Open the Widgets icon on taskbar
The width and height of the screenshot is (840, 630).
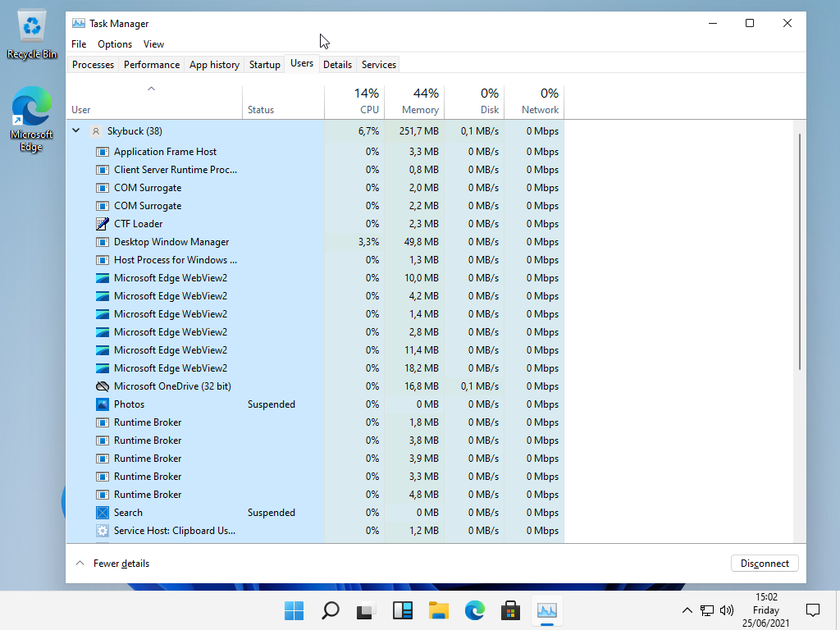tap(402, 610)
